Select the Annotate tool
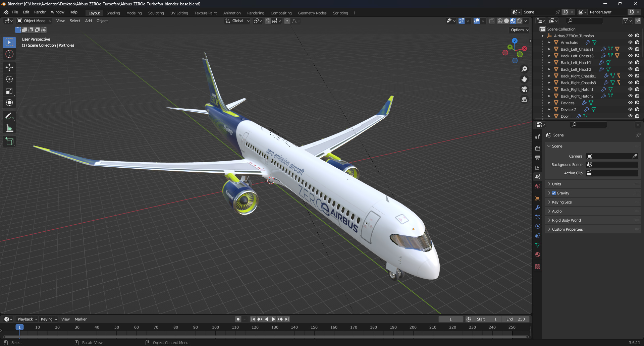 (9, 116)
